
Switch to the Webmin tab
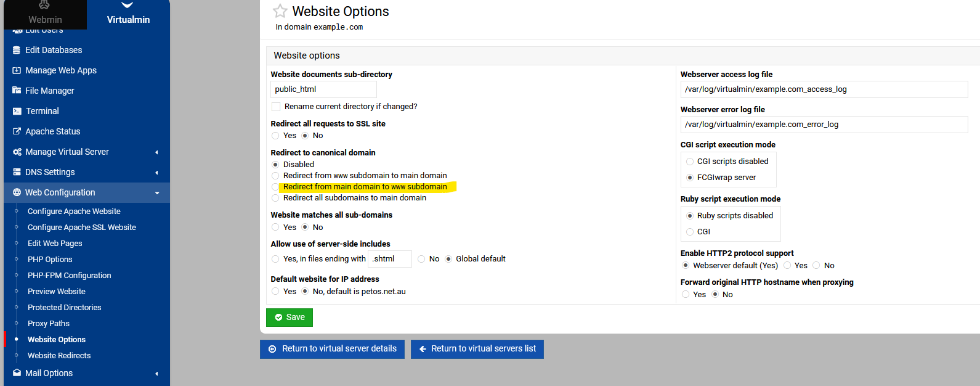click(45, 15)
